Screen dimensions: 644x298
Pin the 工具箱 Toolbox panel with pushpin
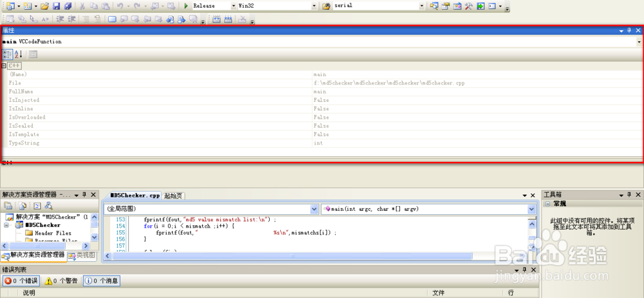tap(629, 194)
